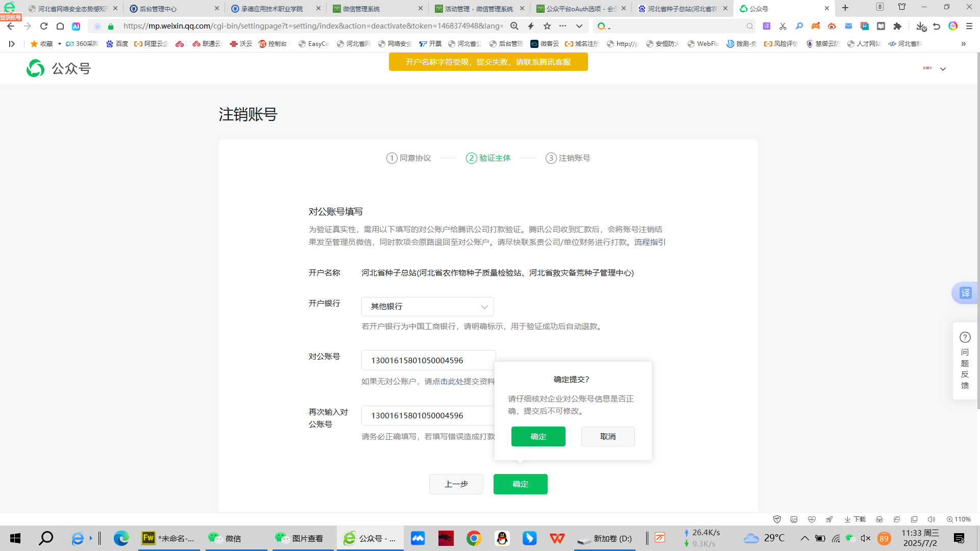980x551 pixels.
Task: Click the 上一步 button
Action: pyautogui.click(x=456, y=484)
